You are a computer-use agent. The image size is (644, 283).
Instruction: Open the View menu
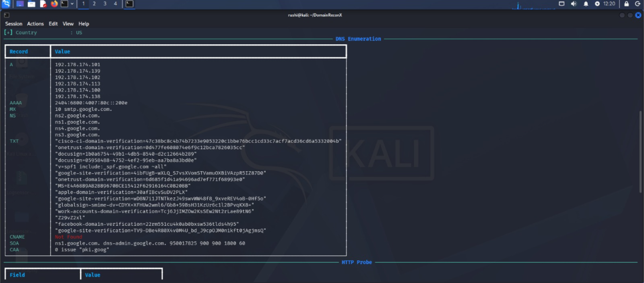68,24
